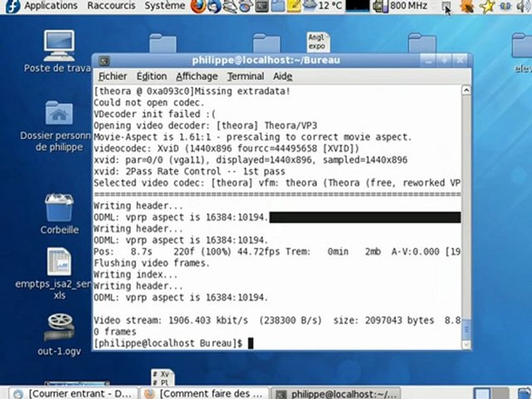Click the 'Video stream: 1906.403 kbit/s' line

(x=277, y=320)
